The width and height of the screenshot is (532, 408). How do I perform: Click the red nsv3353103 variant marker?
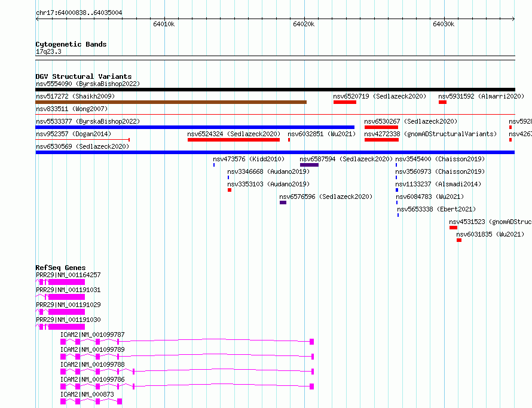coord(230,190)
